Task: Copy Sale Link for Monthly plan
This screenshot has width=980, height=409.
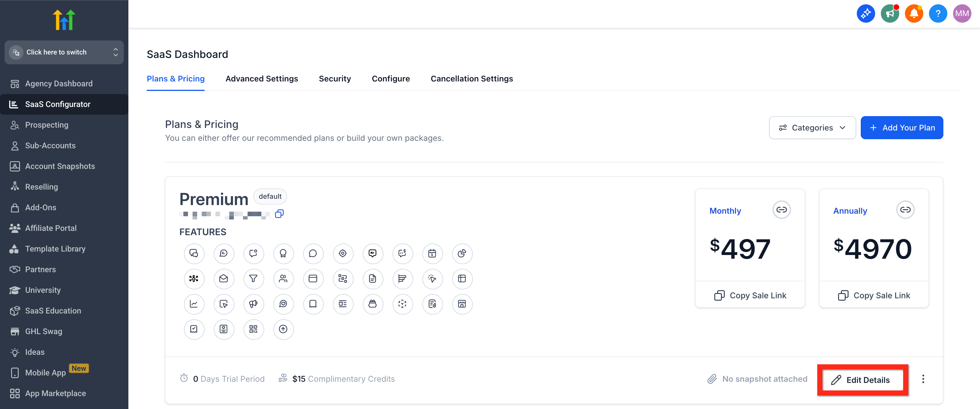Action: 750,295
